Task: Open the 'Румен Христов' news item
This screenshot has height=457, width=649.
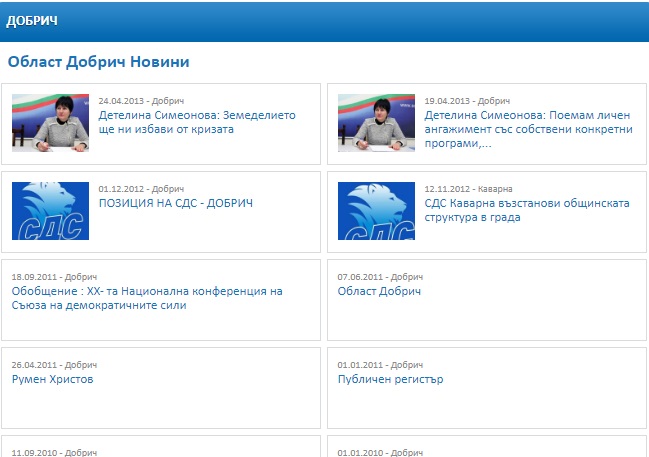Action: point(53,379)
